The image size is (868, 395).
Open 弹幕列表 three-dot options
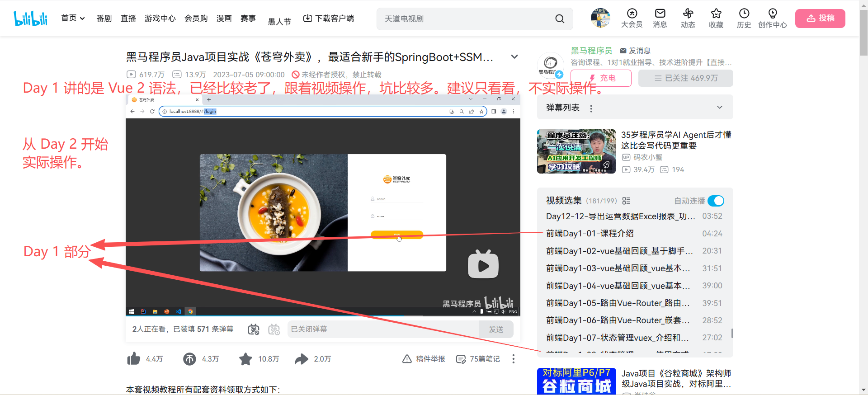(x=591, y=108)
